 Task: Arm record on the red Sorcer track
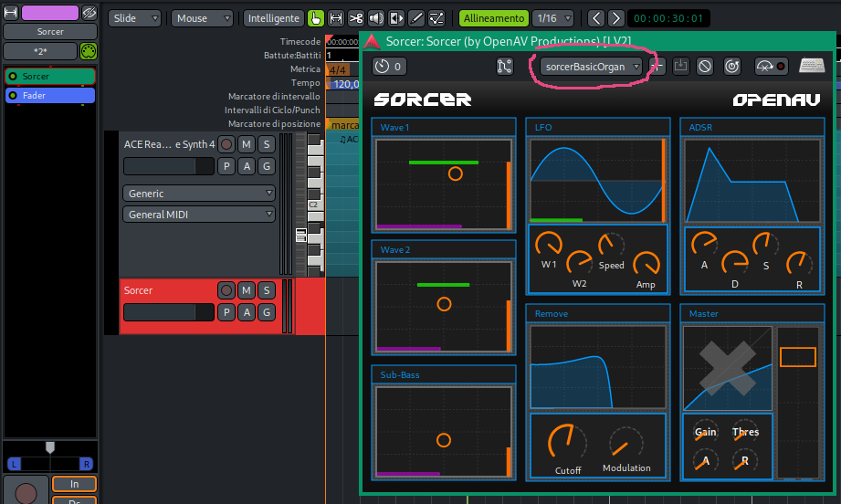(x=226, y=290)
